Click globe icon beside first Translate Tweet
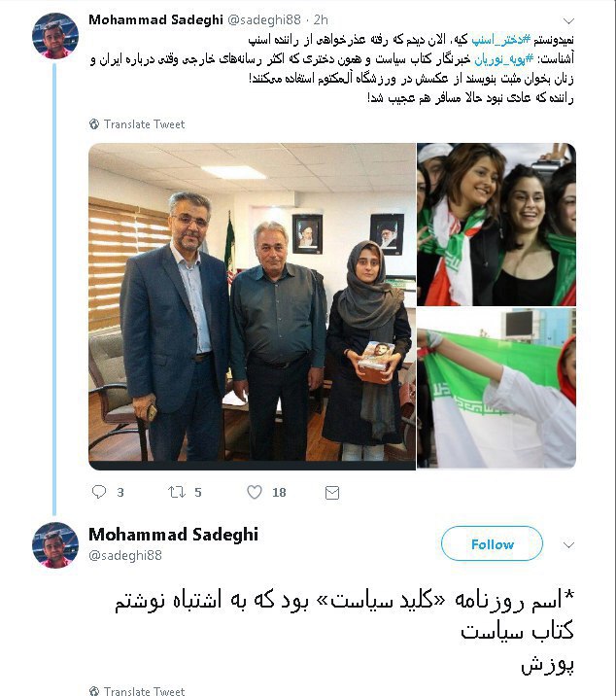 click(94, 124)
